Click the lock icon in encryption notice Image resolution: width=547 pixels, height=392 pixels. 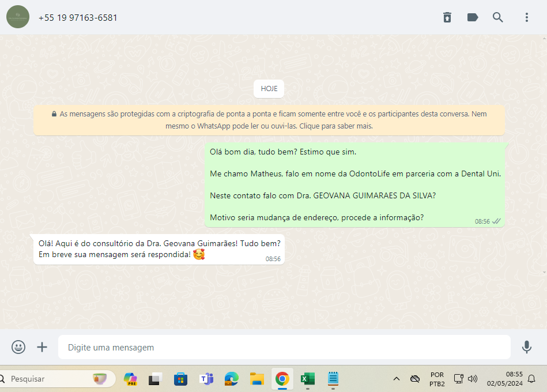(x=54, y=114)
